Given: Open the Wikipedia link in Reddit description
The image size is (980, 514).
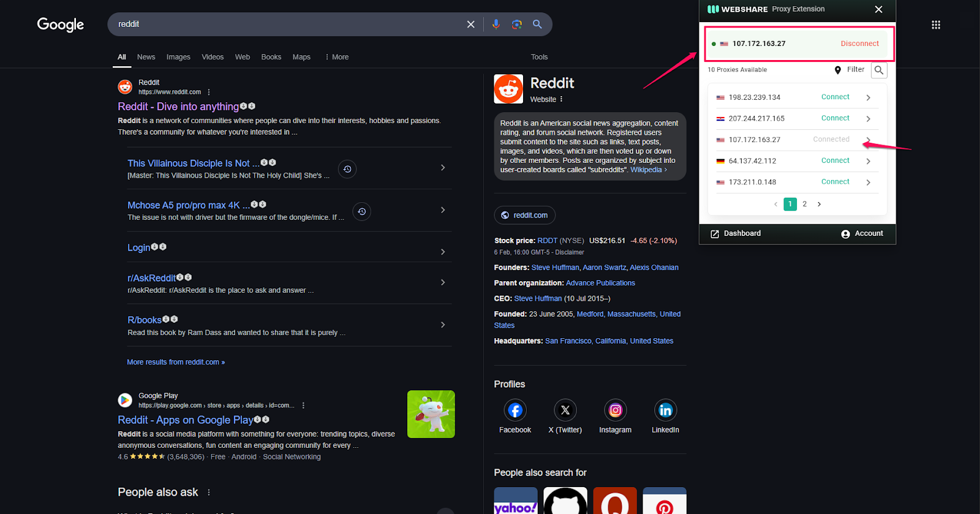Looking at the screenshot, I should click(x=649, y=170).
